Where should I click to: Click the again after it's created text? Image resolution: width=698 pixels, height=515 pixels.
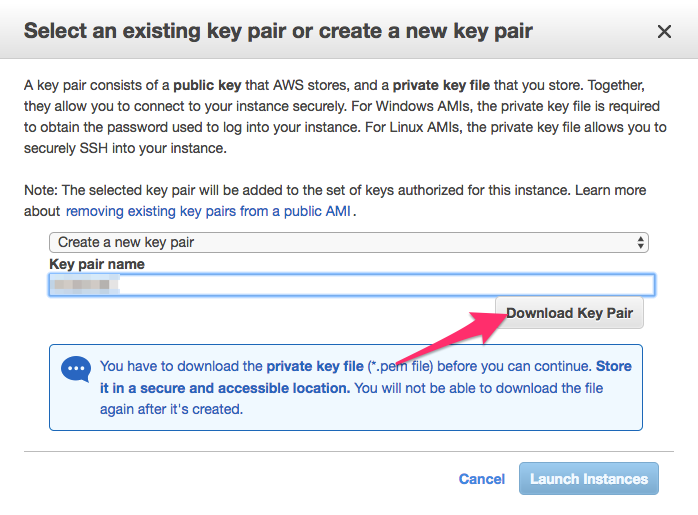click(171, 410)
